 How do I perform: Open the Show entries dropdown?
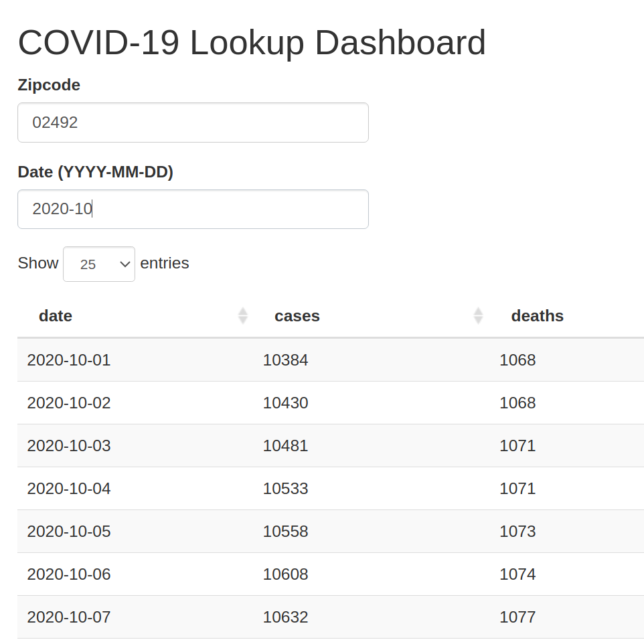pos(99,264)
